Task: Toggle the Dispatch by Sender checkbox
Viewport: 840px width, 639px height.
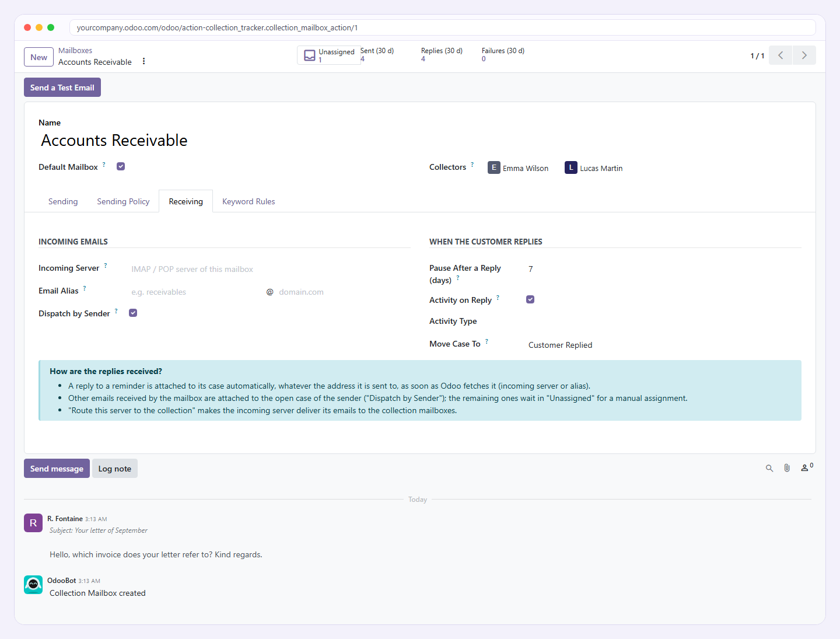Action: click(133, 313)
